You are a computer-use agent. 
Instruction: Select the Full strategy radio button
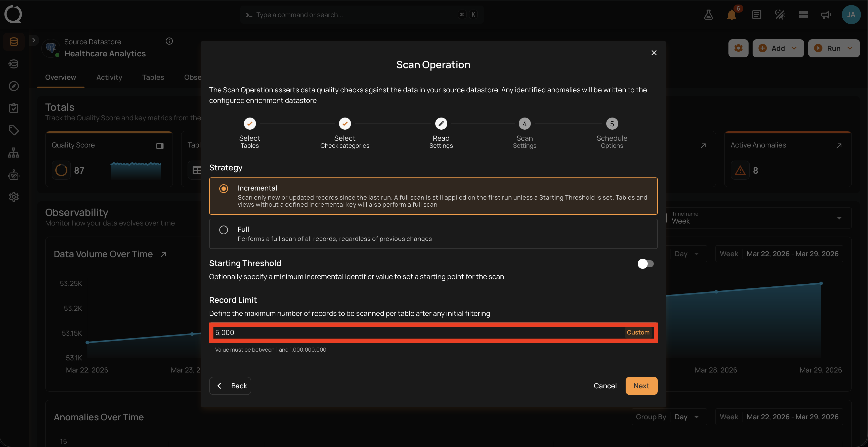click(223, 230)
